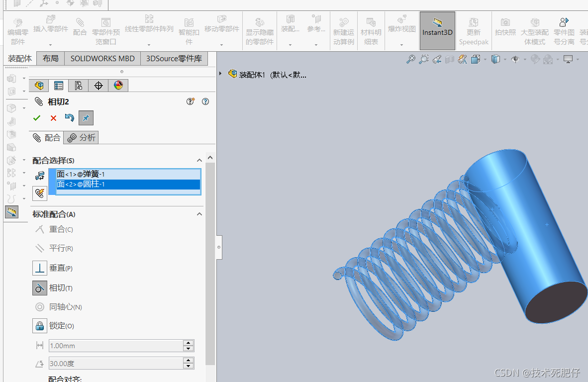Select 面<1>@弹簧-1 entry

tap(128, 174)
